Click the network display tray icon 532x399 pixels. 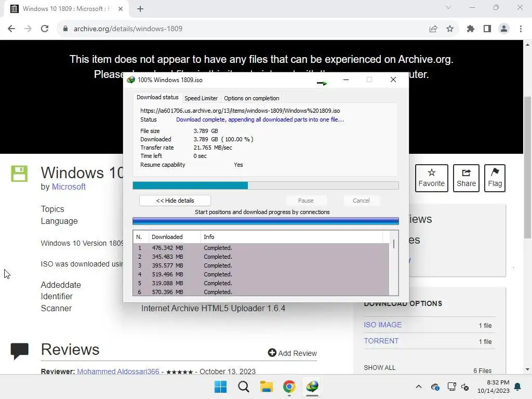pyautogui.click(x=451, y=387)
